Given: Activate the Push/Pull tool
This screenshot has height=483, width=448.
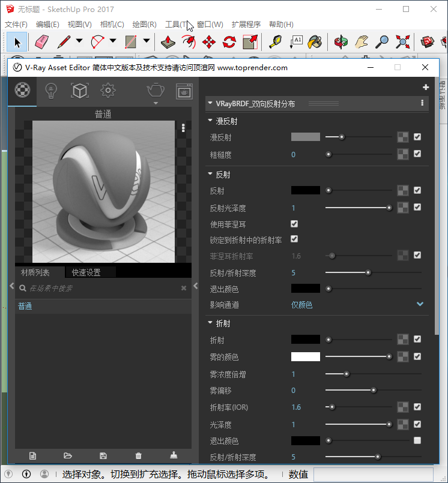Looking at the screenshot, I should (168, 42).
